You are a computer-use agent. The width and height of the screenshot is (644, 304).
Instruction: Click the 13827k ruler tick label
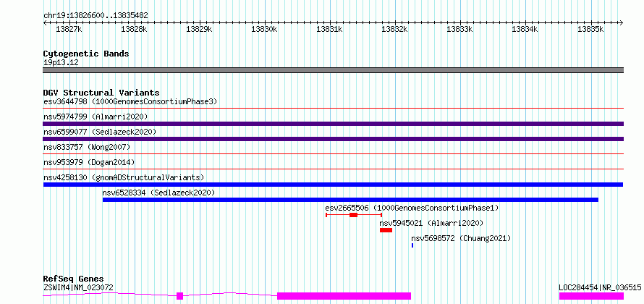tap(69, 29)
